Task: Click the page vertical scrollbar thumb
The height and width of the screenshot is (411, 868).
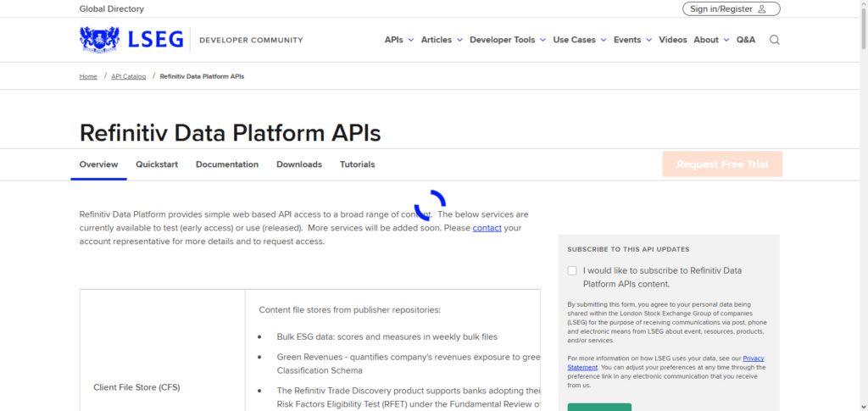Action: [864, 28]
